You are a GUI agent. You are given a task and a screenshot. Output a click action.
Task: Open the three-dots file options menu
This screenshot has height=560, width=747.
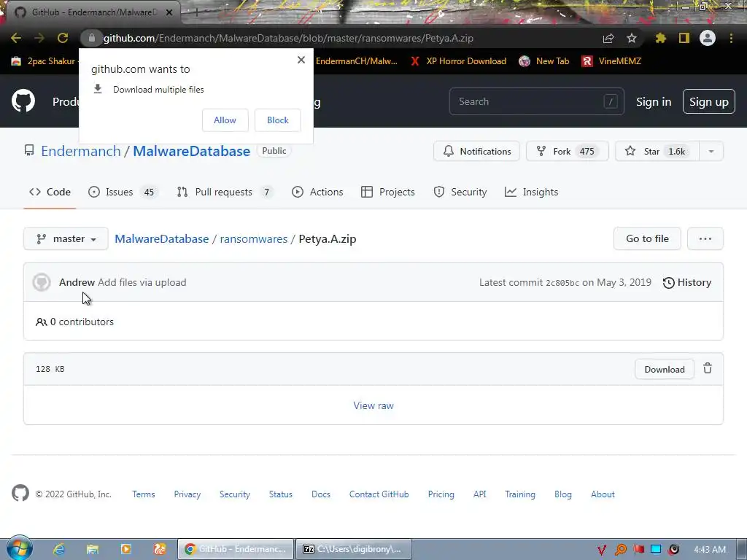[705, 238]
